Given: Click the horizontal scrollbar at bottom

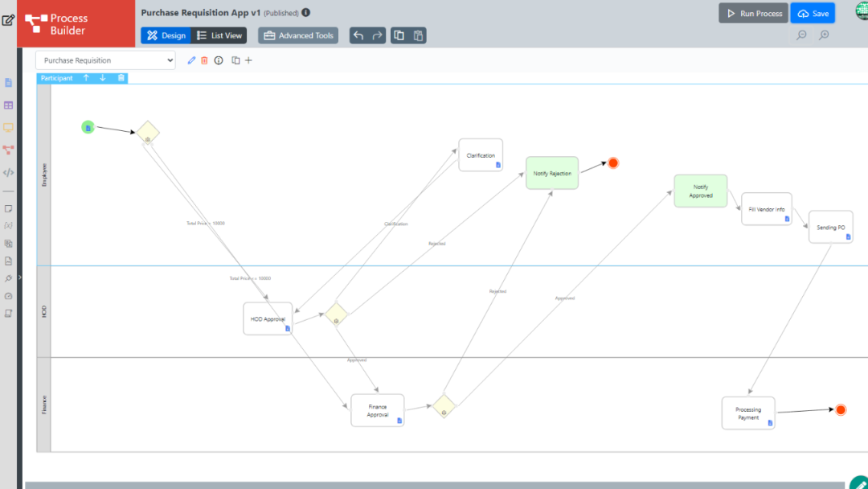Looking at the screenshot, I should 435,485.
